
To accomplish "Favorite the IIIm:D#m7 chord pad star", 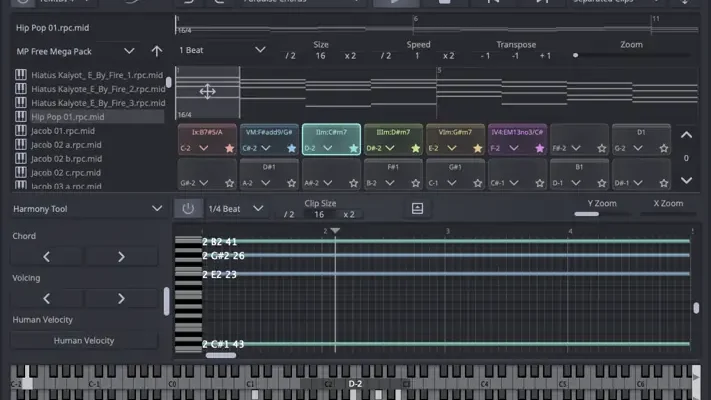I will (415, 148).
